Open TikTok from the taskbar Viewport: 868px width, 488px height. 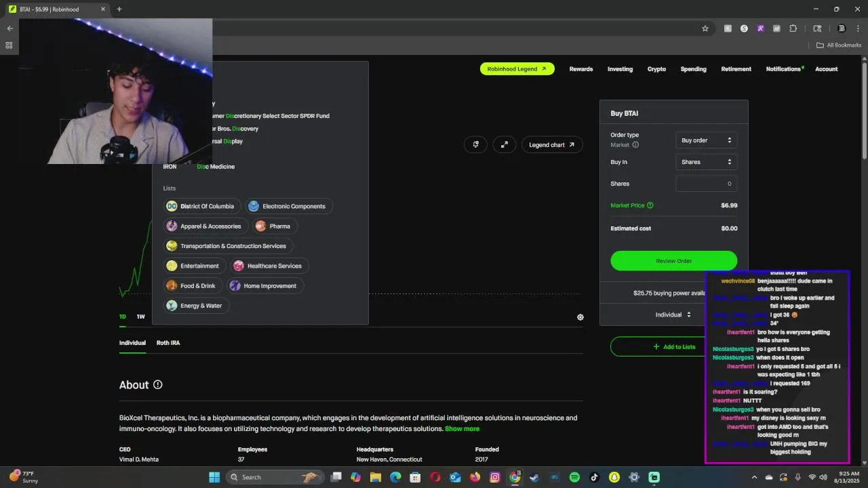click(594, 477)
